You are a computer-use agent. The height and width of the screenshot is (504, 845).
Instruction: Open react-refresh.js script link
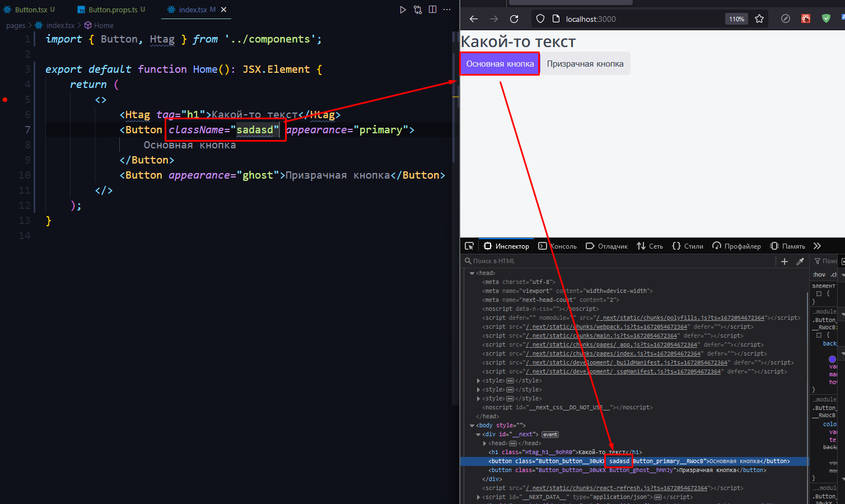(x=617, y=488)
